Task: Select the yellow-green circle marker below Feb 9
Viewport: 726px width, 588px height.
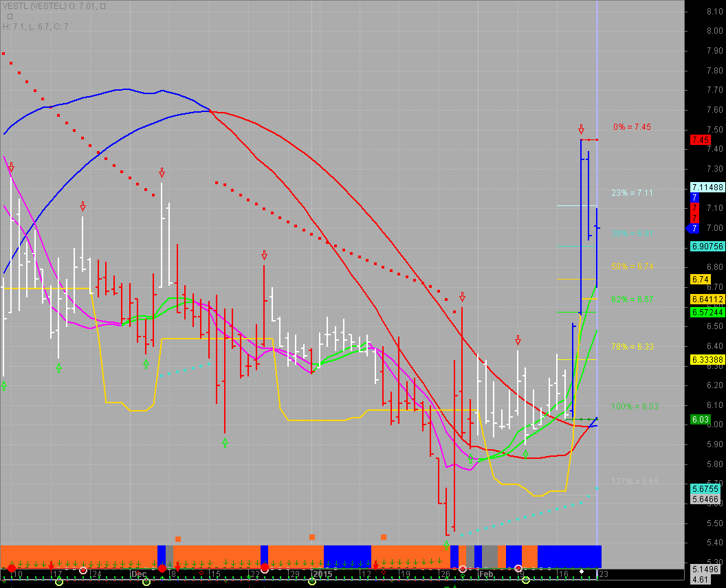Action: [526, 581]
